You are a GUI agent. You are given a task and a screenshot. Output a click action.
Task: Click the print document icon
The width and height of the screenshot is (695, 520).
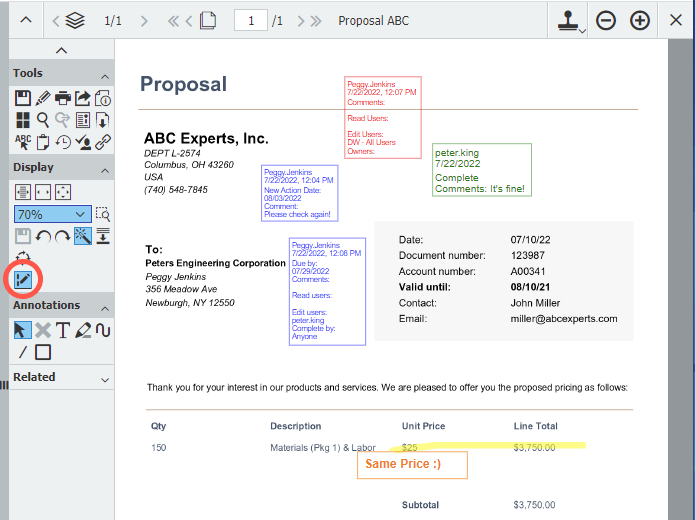(x=63, y=97)
